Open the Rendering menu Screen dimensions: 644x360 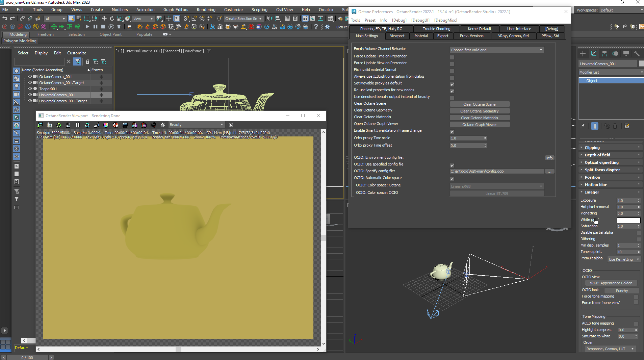tap(206, 10)
